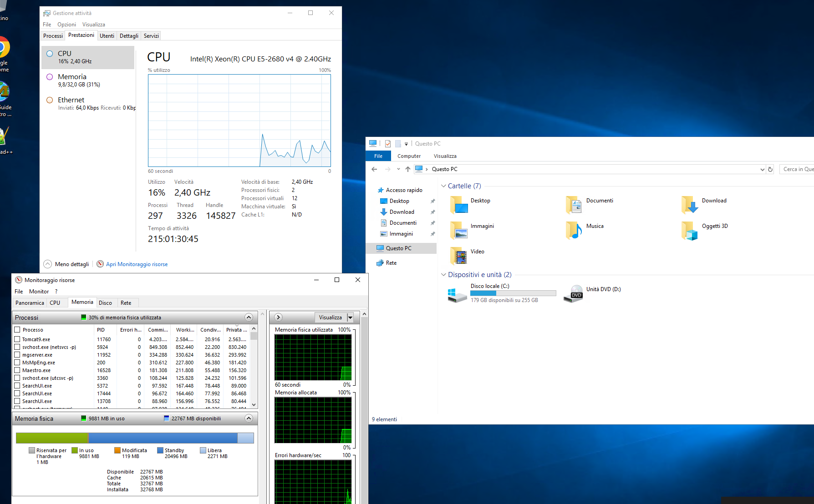Click the Disco locale (C:) capacity bar
The image size is (814, 504).
(513, 293)
